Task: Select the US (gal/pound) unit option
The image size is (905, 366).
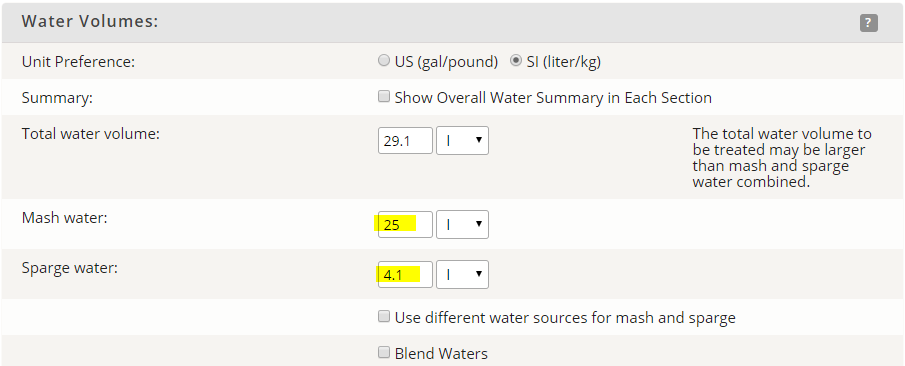Action: pos(384,61)
